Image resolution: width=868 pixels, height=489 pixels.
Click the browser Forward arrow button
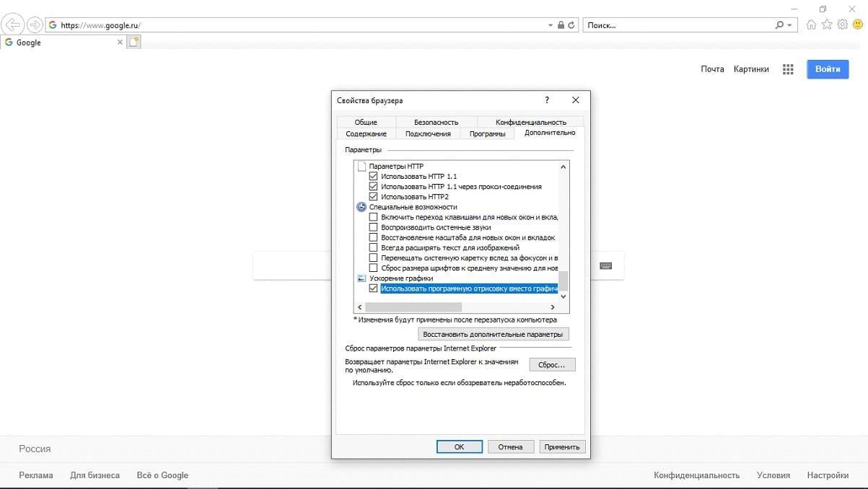point(34,25)
